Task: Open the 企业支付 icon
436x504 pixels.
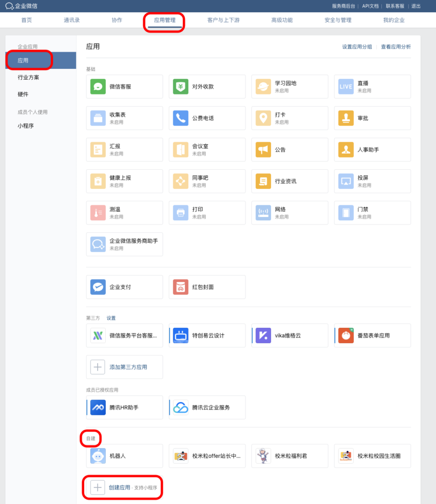Action: coord(98,287)
